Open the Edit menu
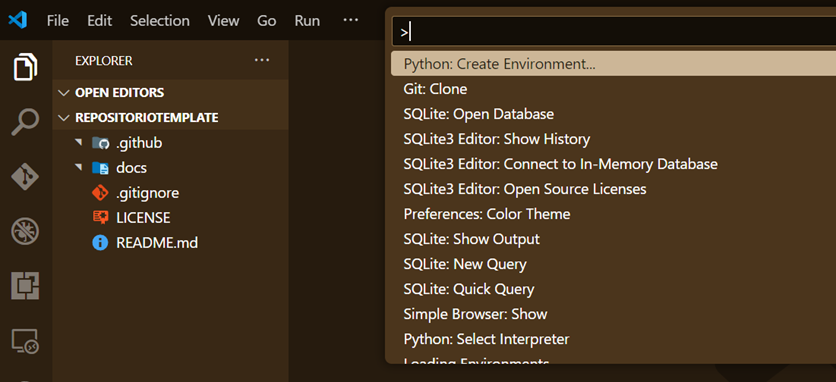This screenshot has width=836, height=382. (100, 21)
